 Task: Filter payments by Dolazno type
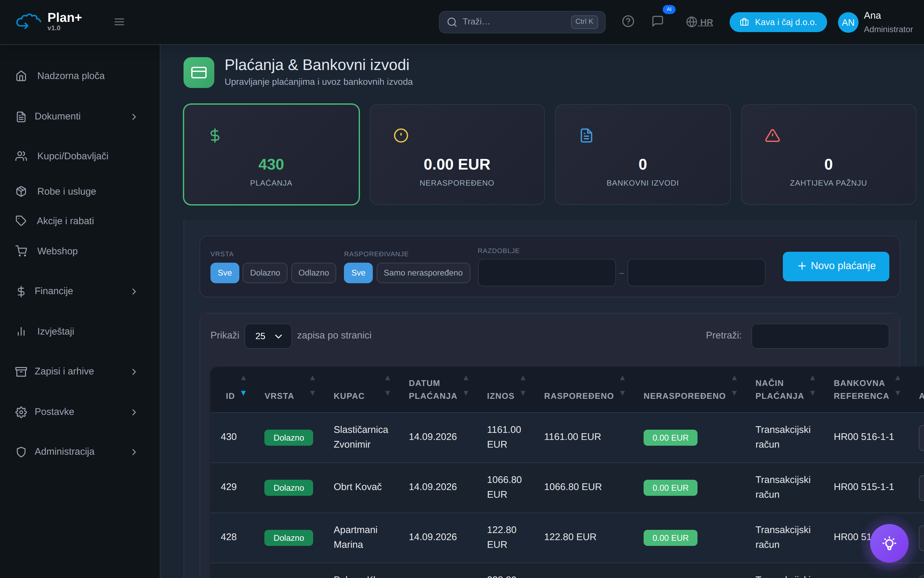(x=265, y=273)
